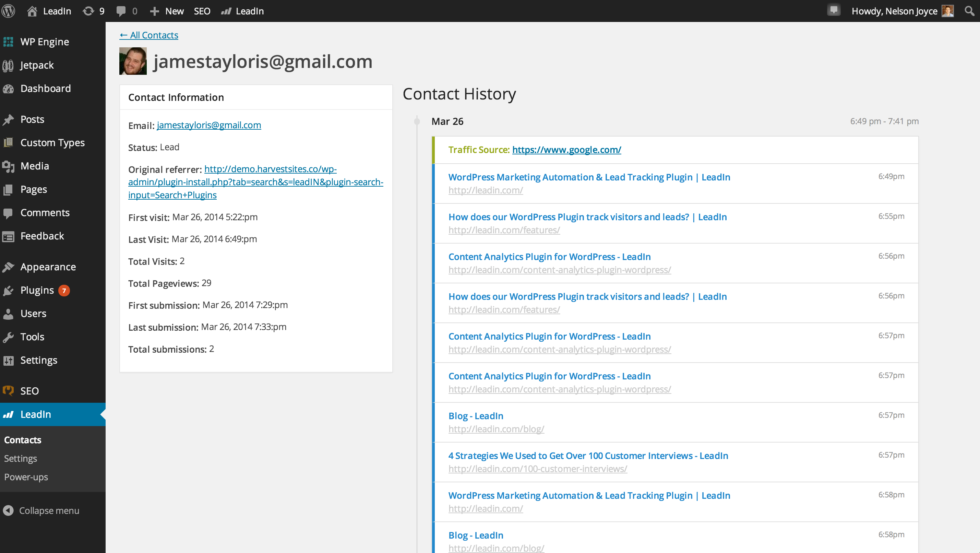This screenshot has height=553, width=980.
Task: Open the 6:55pm How does our WordPress Plugin link
Action: tap(587, 217)
